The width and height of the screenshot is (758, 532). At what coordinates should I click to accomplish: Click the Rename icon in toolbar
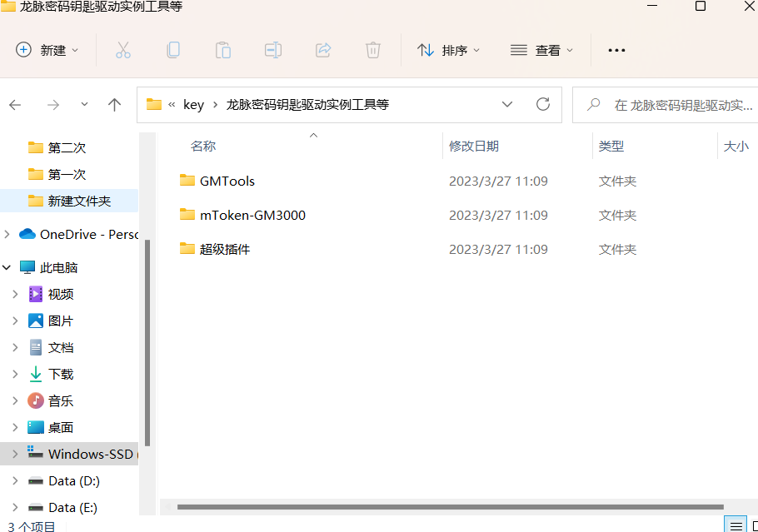(273, 50)
